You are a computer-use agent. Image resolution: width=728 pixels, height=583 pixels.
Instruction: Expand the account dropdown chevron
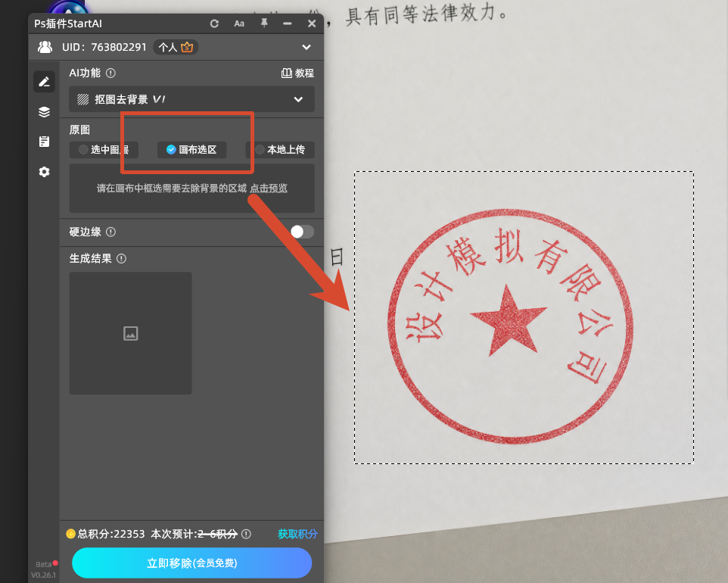[x=306, y=47]
